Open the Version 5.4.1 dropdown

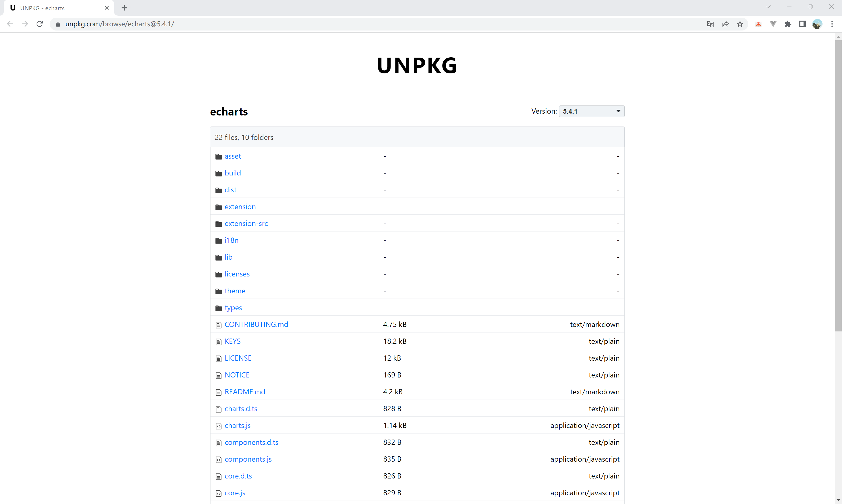coord(591,111)
